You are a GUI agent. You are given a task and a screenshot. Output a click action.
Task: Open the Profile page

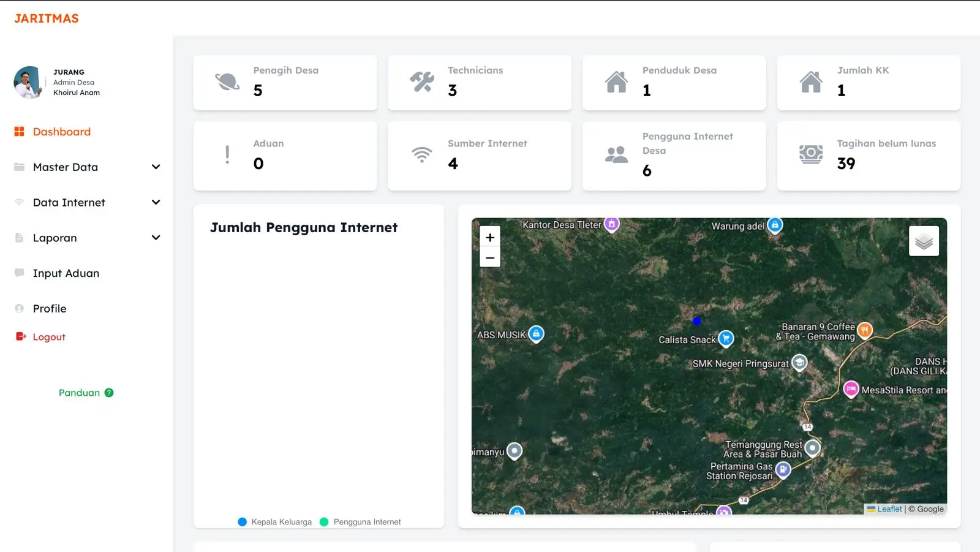[x=50, y=309]
